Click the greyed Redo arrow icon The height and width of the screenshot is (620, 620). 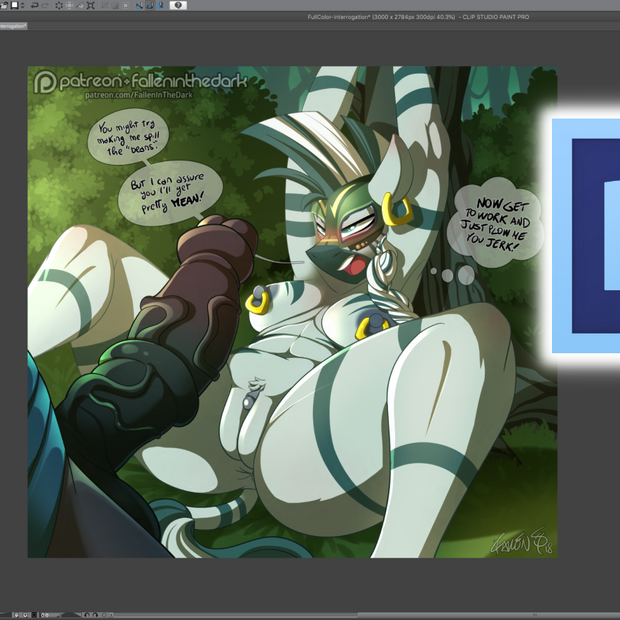tap(45, 5)
